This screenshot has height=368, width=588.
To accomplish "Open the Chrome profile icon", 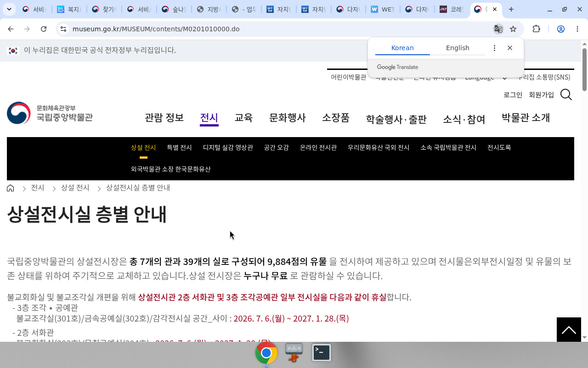I will (x=560, y=29).
